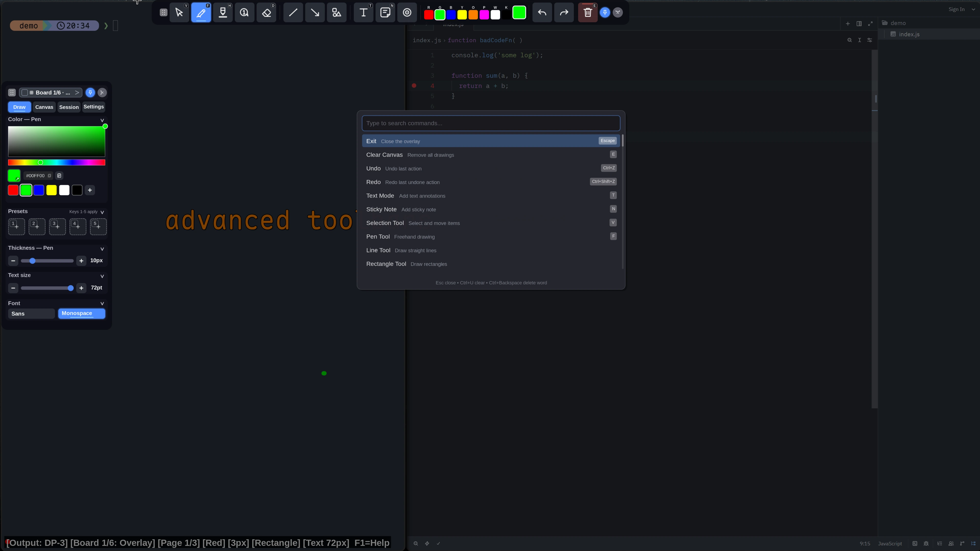Click the Undo arrow in toolbar
The width and height of the screenshot is (980, 551).
click(x=542, y=13)
